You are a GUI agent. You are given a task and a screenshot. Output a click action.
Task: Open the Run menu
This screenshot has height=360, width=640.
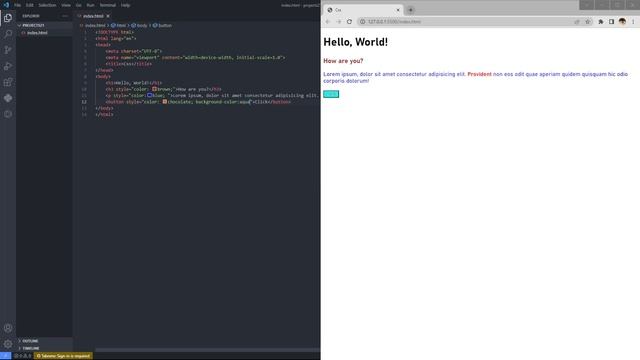tap(91, 5)
